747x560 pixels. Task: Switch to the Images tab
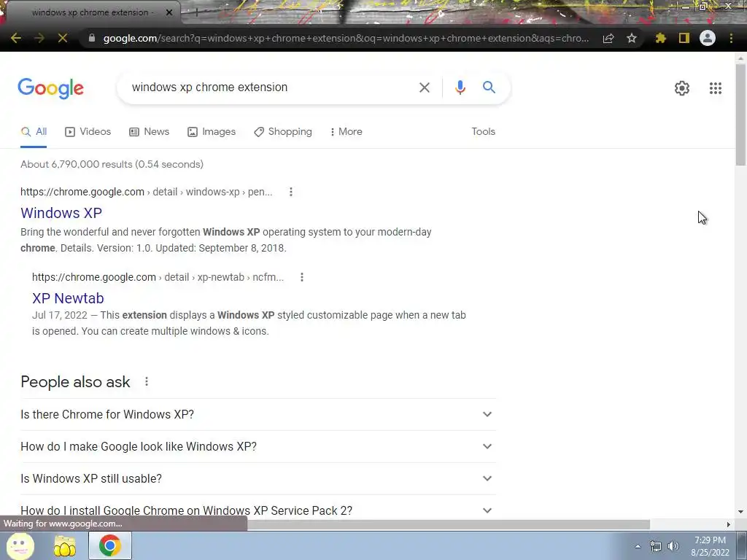pos(212,131)
